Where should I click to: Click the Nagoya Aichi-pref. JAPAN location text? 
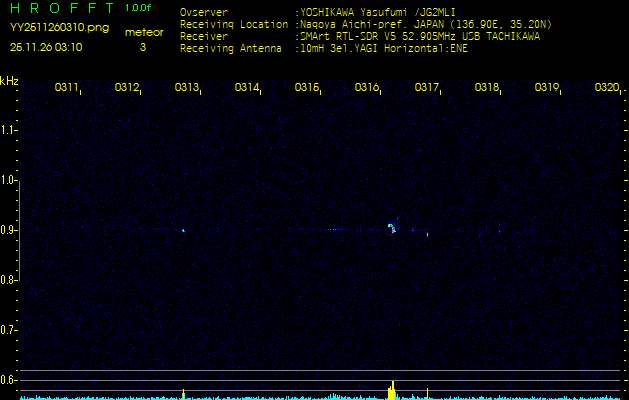point(426,24)
